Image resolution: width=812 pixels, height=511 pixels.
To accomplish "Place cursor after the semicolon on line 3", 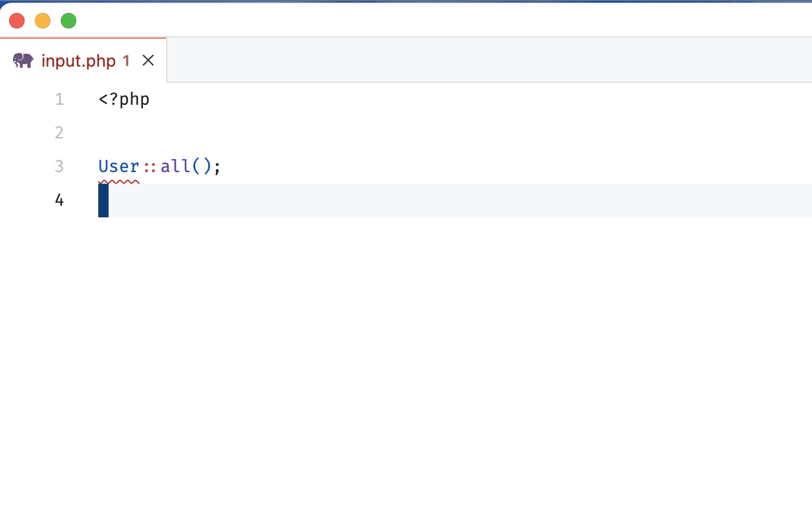I will coord(222,167).
